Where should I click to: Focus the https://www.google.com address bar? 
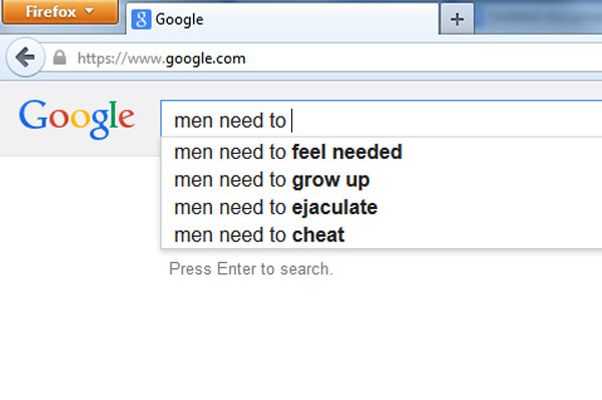322,58
